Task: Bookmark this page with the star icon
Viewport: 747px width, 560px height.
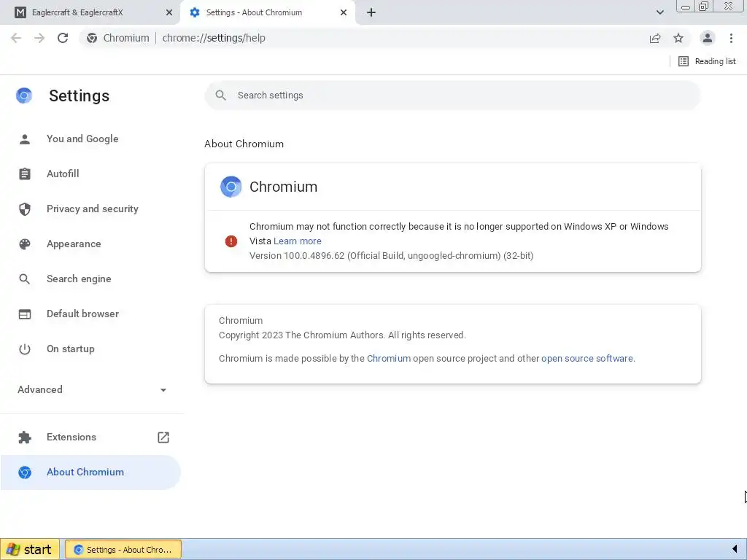Action: (x=678, y=38)
